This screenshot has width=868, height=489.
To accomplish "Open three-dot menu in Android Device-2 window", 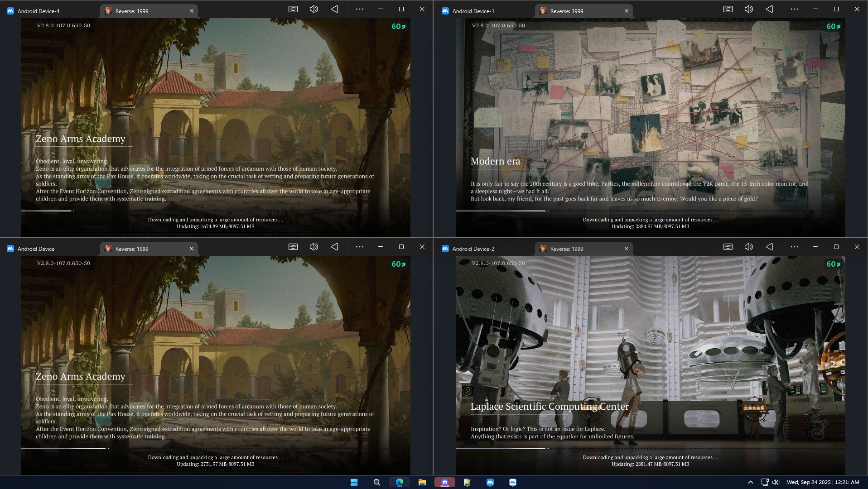I will coord(795,247).
